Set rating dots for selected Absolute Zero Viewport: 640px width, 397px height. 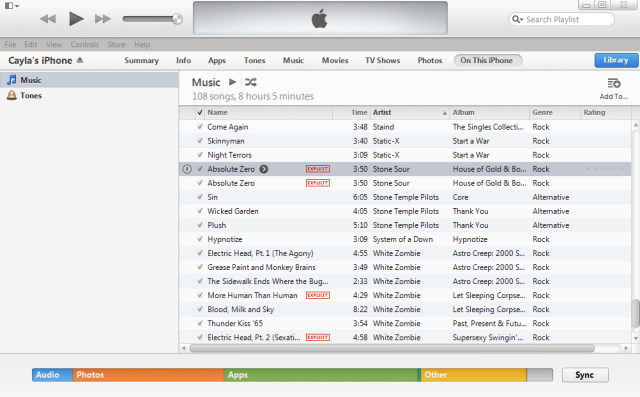click(605, 169)
